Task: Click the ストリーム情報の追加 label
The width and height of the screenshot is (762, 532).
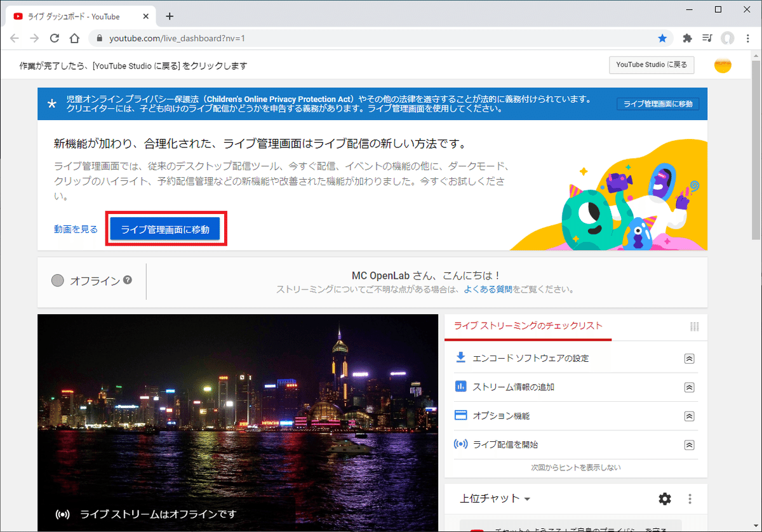Action: [514, 387]
